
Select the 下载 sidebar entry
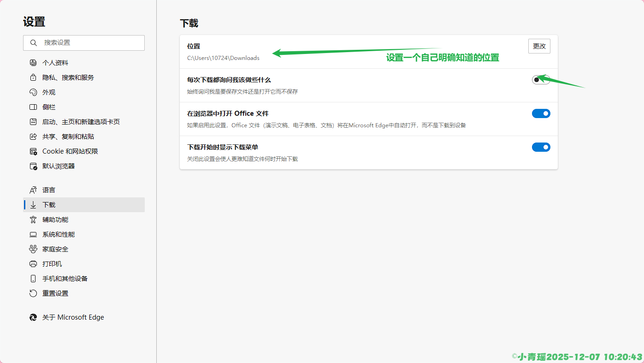(x=84, y=205)
